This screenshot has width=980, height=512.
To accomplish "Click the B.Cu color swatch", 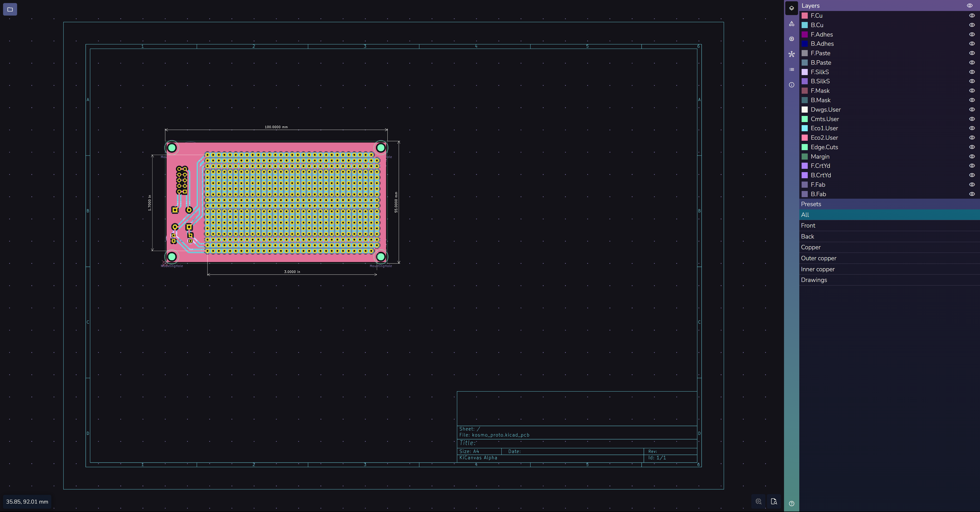I will coord(805,25).
